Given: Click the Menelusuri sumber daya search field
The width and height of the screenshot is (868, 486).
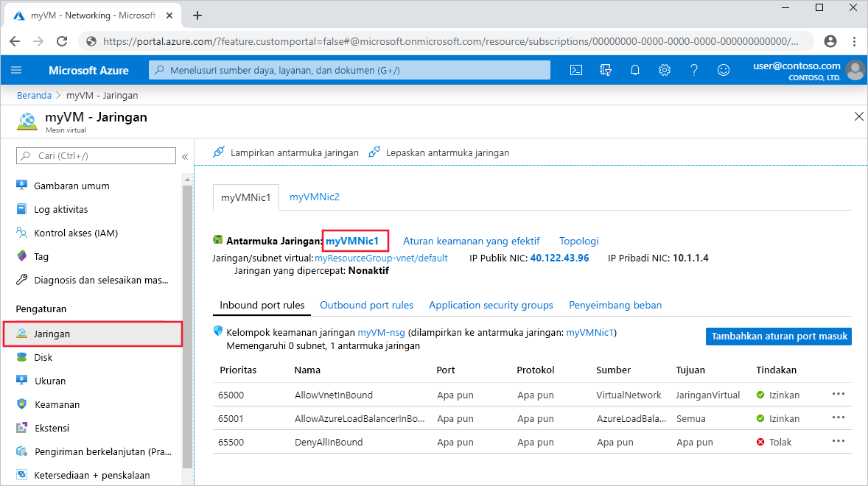Looking at the screenshot, I should pyautogui.click(x=346, y=70).
